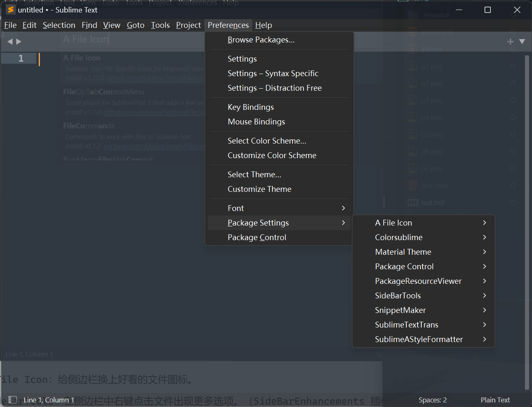
Task: Expand the Font submenu
Action: point(279,208)
